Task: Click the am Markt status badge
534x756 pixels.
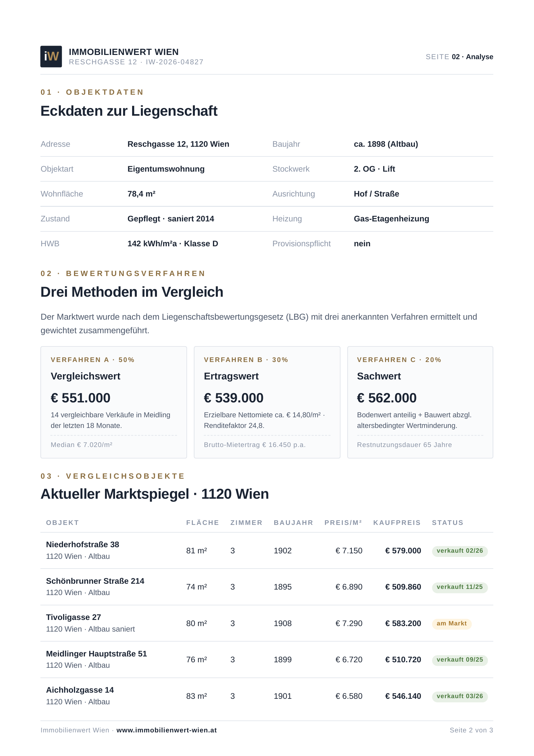Action: click(452, 623)
